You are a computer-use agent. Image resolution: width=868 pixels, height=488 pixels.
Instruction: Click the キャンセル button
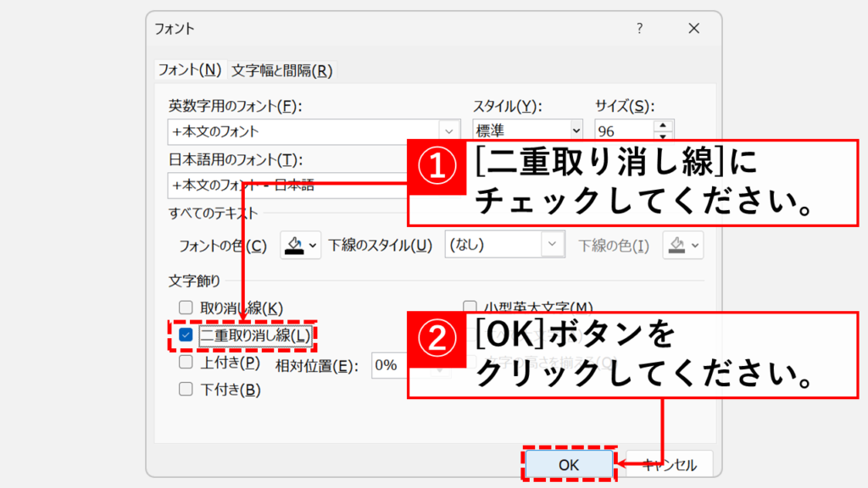tap(669, 464)
